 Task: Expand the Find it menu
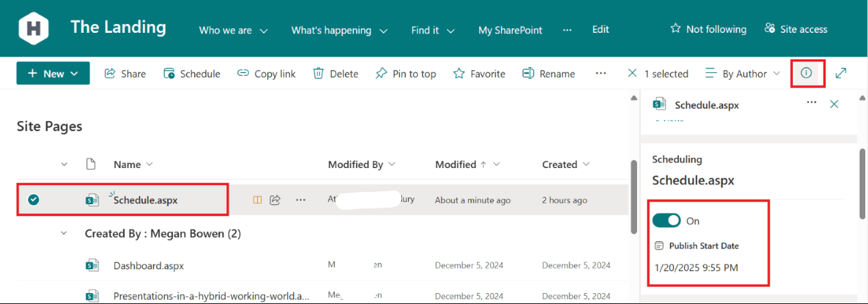[x=433, y=30]
